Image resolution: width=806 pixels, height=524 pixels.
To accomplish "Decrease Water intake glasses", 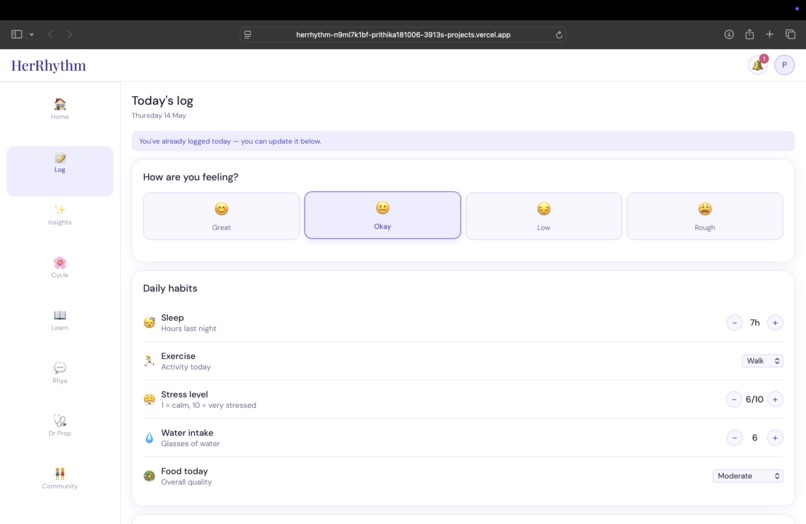I will click(x=735, y=438).
